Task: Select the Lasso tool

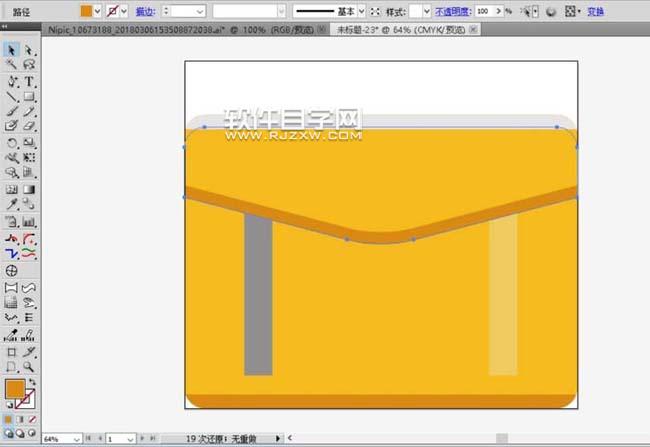Action: point(29,64)
